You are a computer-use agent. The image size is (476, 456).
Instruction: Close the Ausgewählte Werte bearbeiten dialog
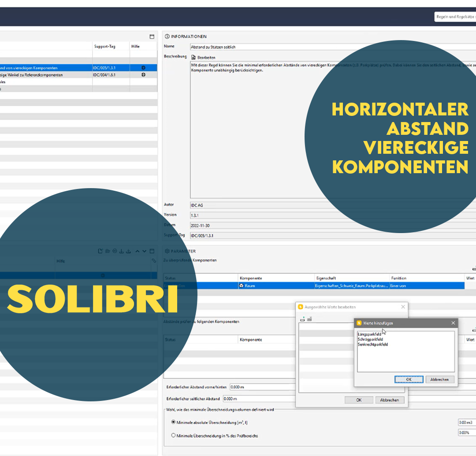[403, 307]
